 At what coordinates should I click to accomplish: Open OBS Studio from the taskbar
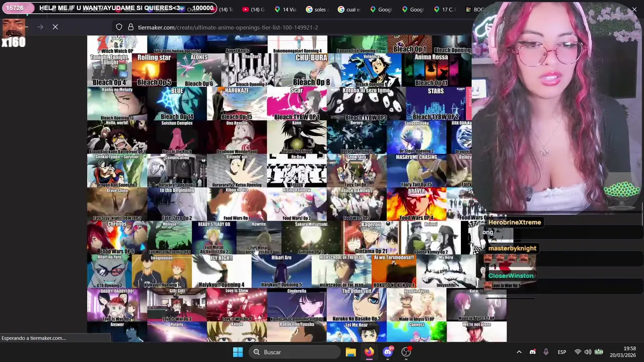[407, 352]
